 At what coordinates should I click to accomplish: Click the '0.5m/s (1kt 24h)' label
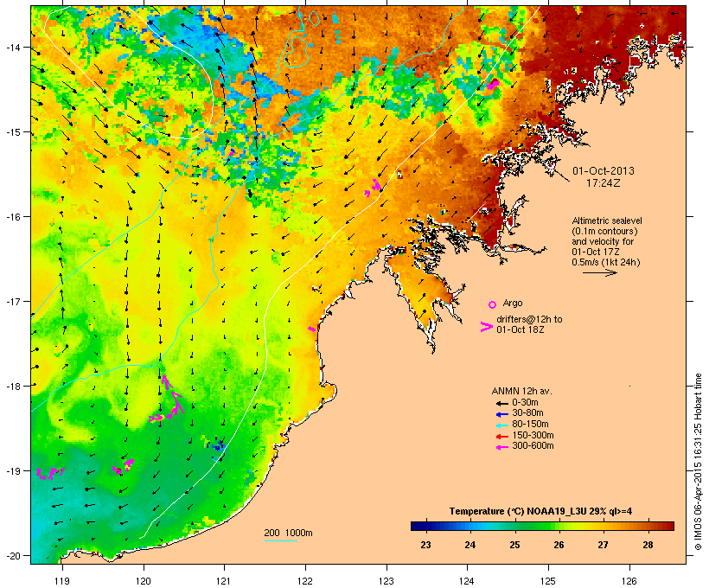point(606,262)
